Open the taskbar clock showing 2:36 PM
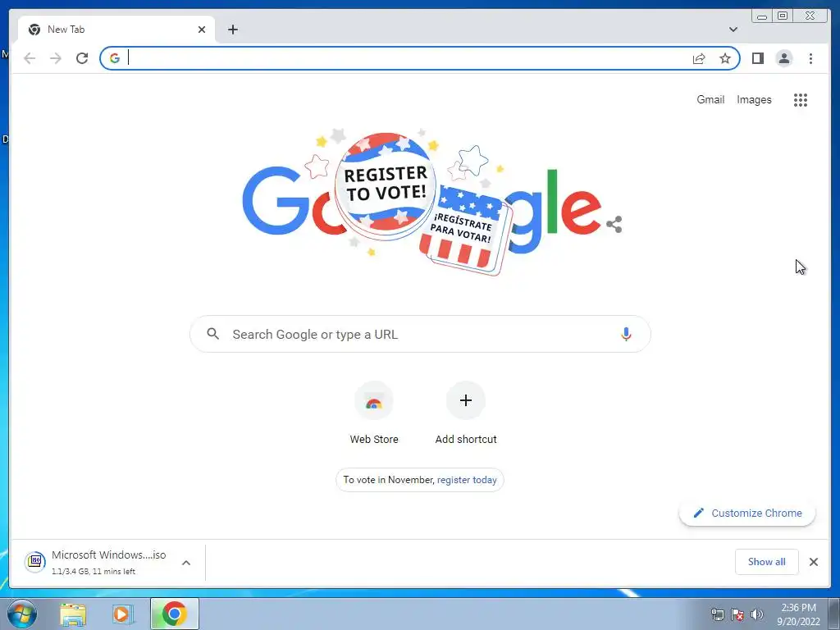Viewport: 840px width, 630px height. (798, 614)
